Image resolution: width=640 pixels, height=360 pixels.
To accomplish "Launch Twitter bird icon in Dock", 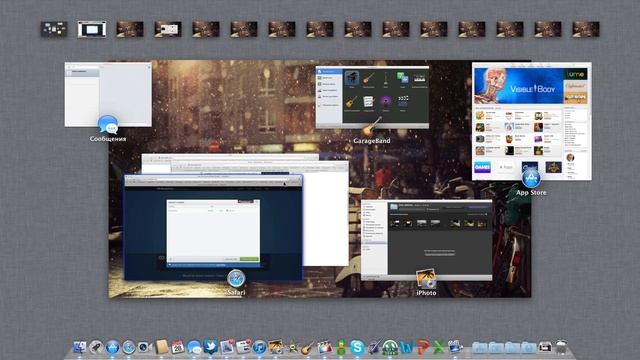I will 211,347.
